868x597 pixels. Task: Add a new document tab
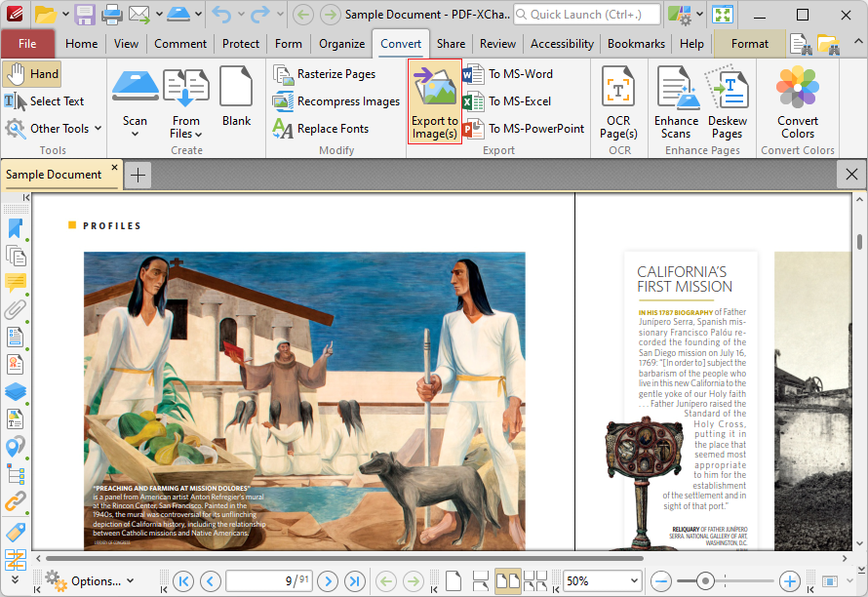click(138, 175)
